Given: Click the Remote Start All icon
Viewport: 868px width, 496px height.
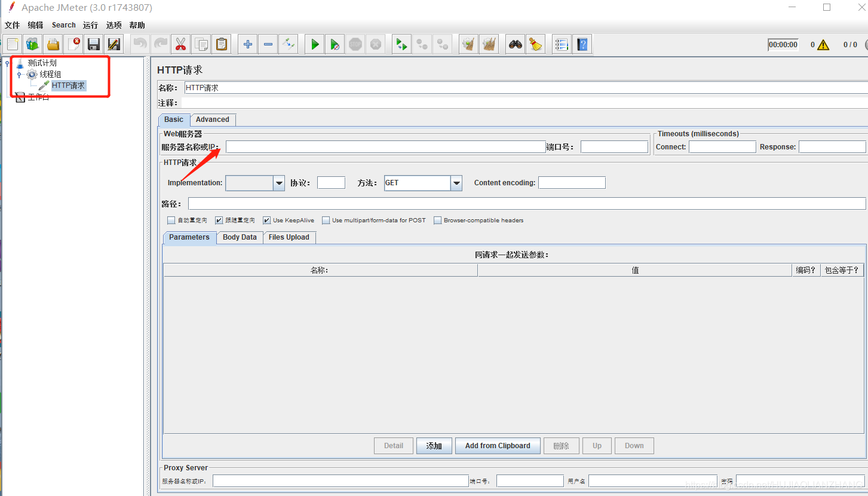Looking at the screenshot, I should click(x=402, y=44).
